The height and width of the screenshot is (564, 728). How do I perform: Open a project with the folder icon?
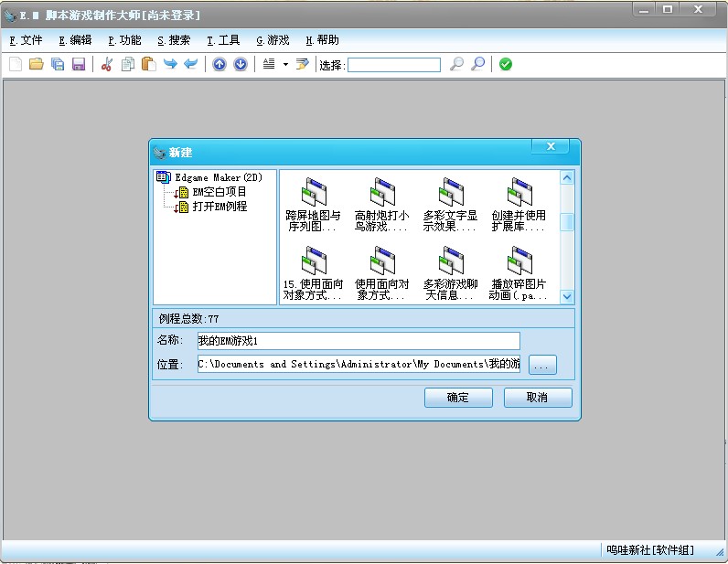click(x=37, y=64)
